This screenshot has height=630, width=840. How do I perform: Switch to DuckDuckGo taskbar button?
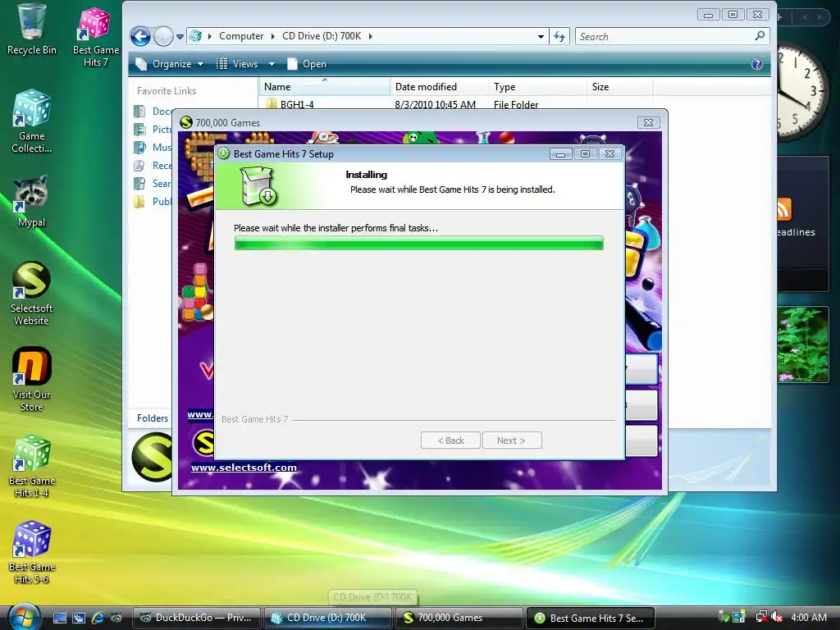click(196, 618)
